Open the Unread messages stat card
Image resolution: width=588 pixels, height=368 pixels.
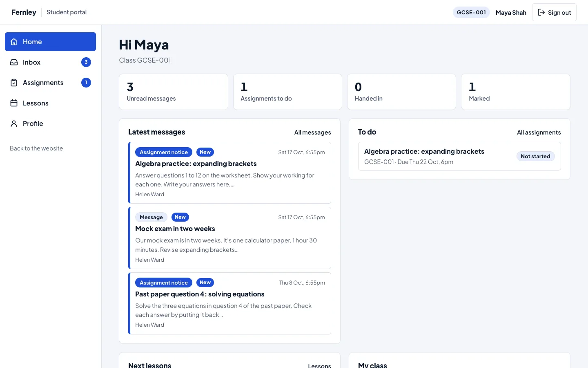point(174,92)
